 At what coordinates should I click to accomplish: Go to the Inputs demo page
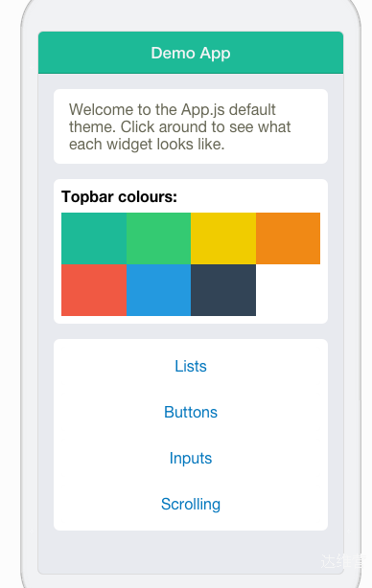click(x=191, y=459)
